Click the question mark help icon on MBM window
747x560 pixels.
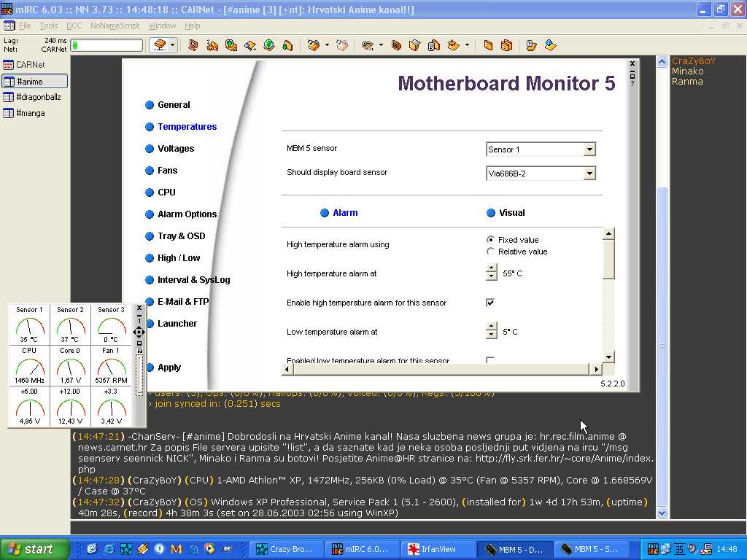(x=632, y=84)
